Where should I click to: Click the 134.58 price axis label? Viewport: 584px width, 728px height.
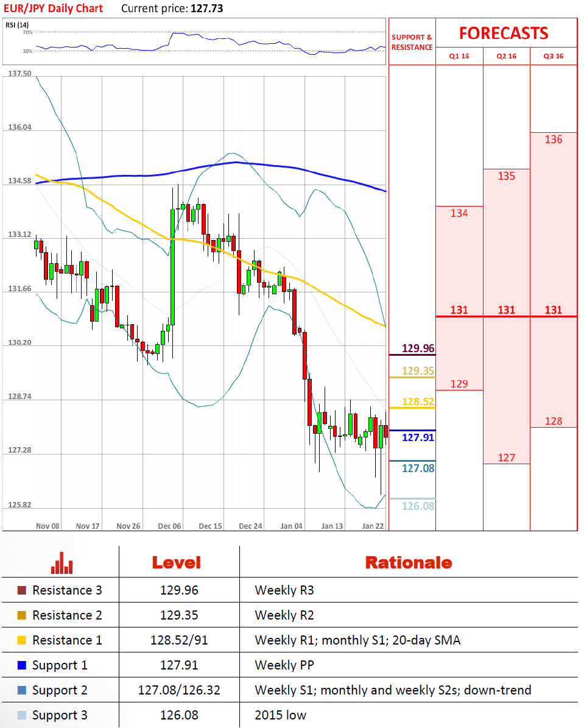click(20, 181)
